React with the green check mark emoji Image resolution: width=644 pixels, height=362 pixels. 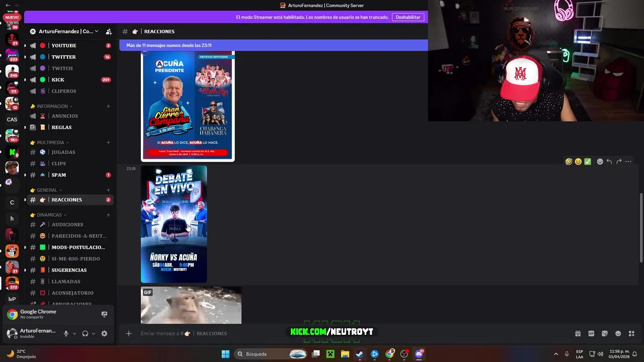(588, 161)
